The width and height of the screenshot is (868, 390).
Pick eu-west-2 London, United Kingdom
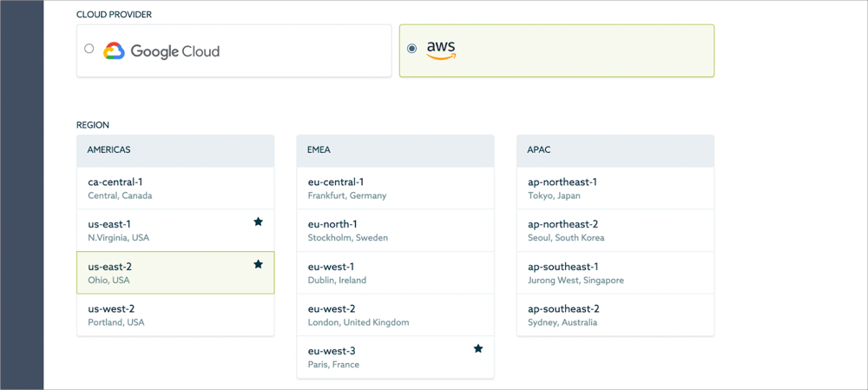pyautogui.click(x=395, y=315)
